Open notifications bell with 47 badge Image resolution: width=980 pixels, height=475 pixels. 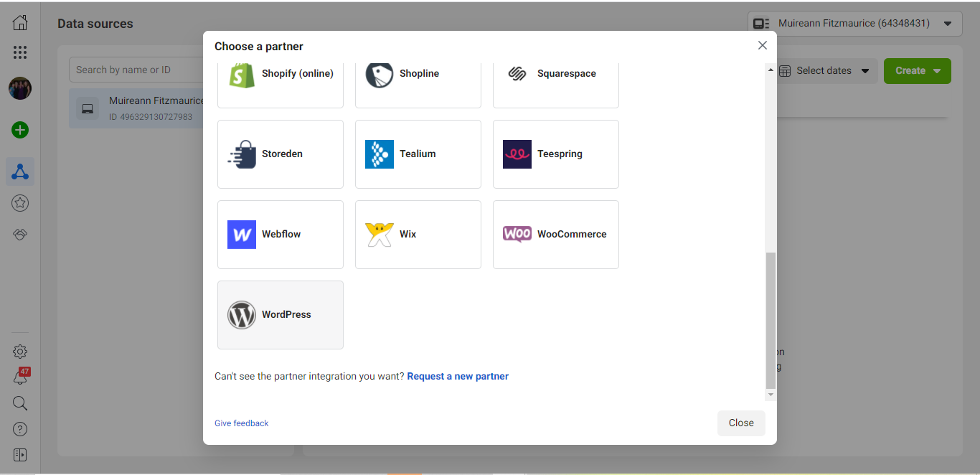point(20,377)
